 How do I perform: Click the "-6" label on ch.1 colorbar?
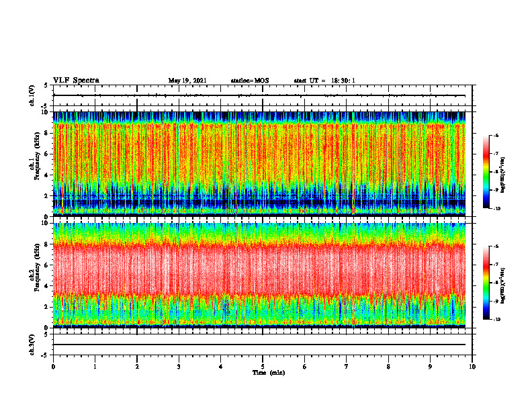[x=496, y=135]
